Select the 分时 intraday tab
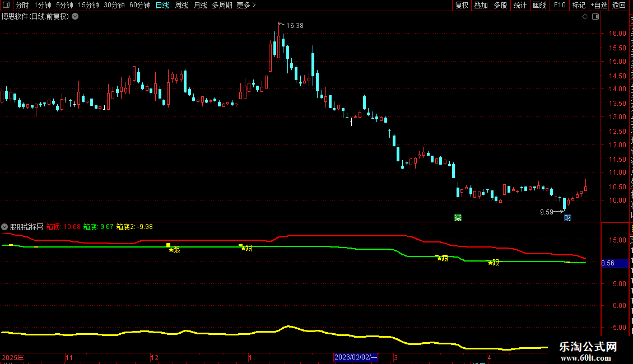633x364 pixels. (x=22, y=5)
